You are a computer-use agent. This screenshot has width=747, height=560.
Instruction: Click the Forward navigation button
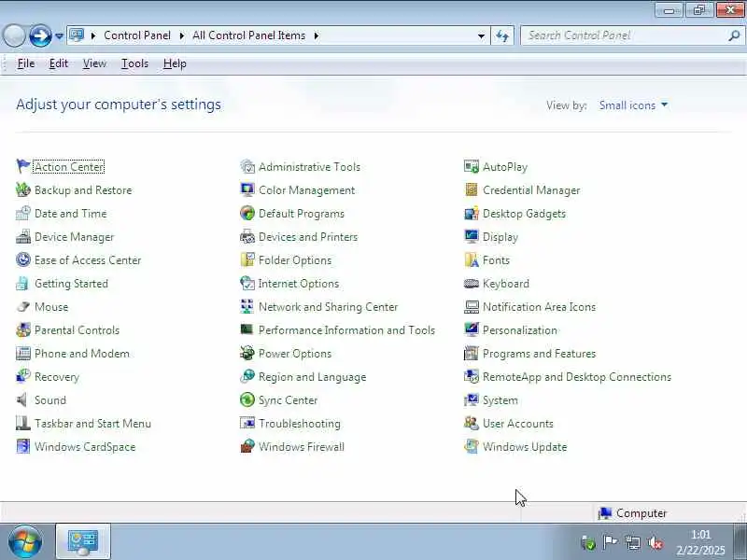click(40, 35)
